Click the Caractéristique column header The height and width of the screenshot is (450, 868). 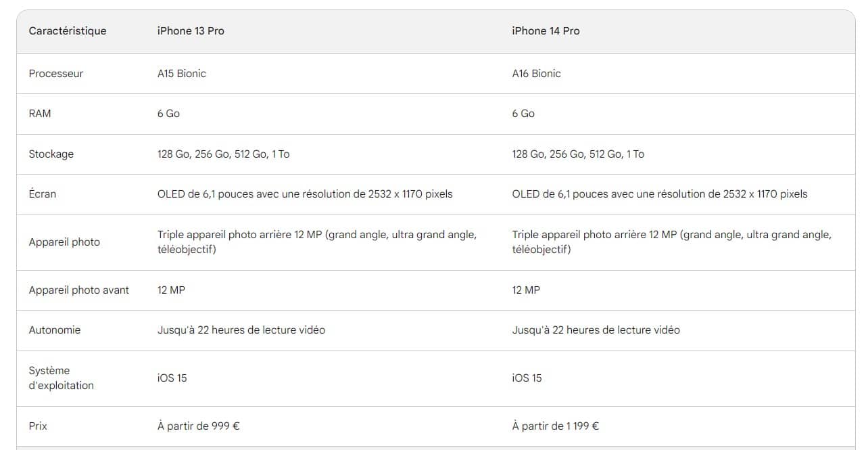(x=68, y=31)
